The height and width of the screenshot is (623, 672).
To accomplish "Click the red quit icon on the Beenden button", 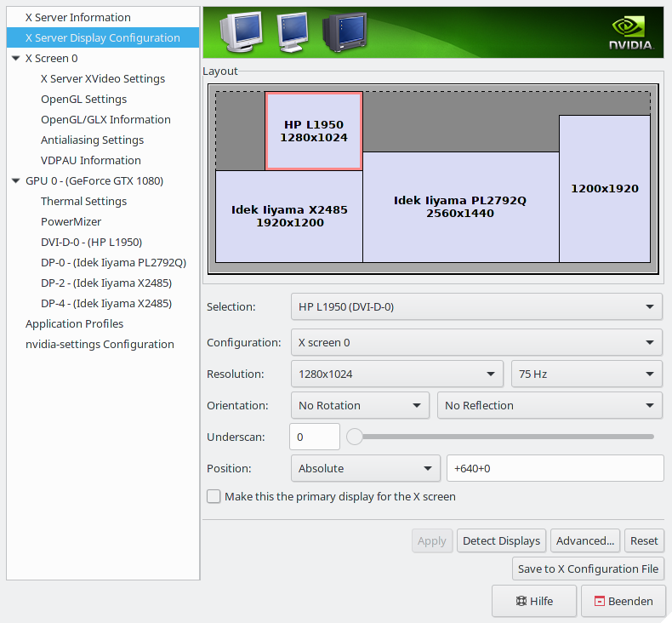I will point(599,601).
